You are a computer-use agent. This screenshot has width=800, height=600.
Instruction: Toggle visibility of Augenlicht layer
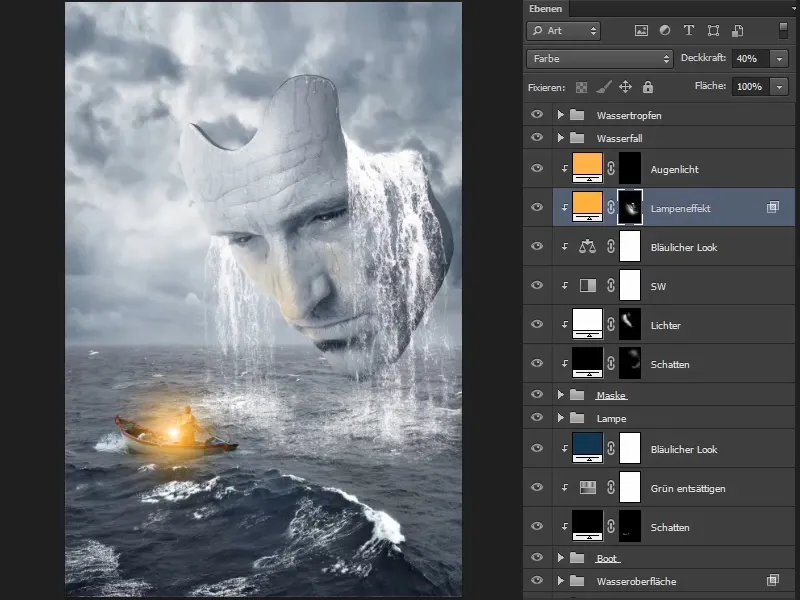pos(537,168)
